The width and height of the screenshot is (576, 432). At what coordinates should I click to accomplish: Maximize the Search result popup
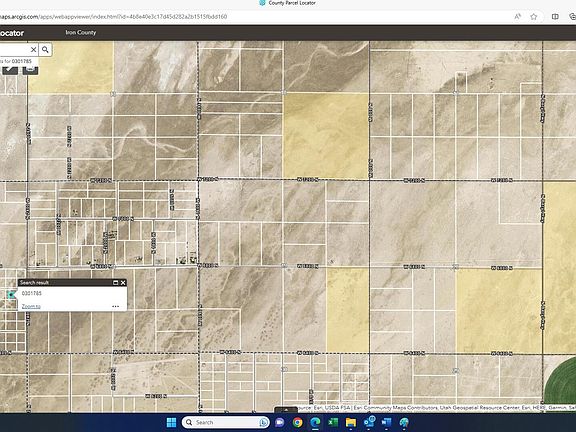tap(115, 282)
